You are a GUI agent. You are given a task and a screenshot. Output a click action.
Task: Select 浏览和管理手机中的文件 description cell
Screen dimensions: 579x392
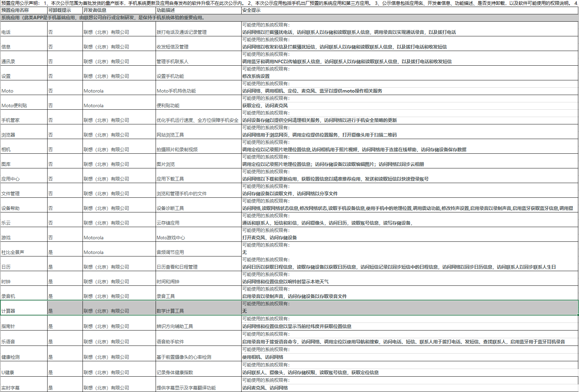coord(199,190)
